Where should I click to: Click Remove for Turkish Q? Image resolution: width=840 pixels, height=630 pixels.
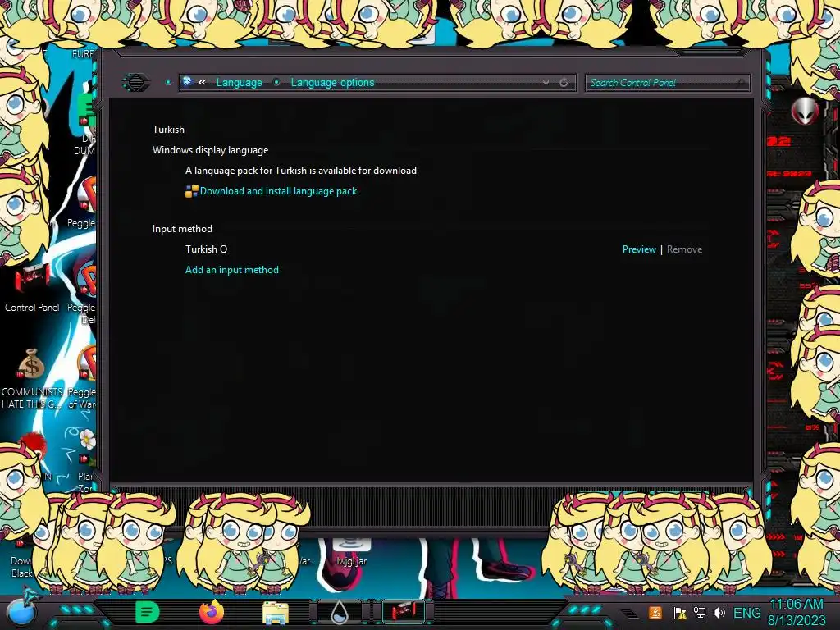point(684,249)
